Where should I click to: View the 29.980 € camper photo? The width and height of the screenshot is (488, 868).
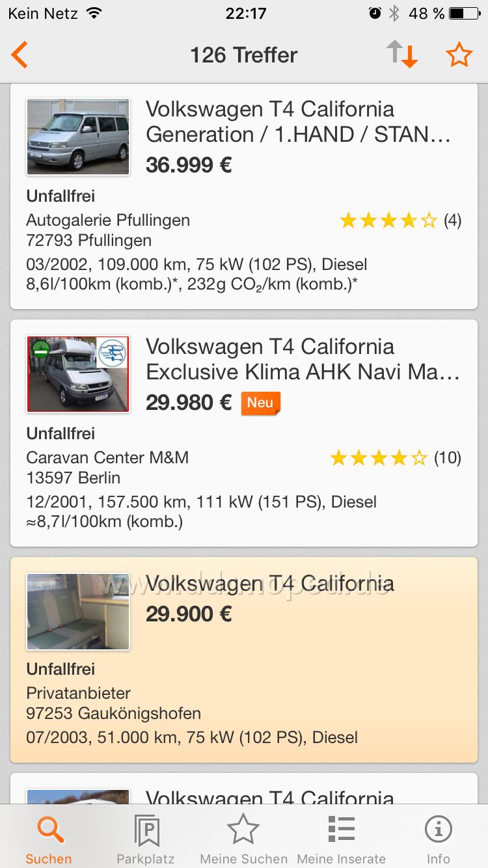78,374
